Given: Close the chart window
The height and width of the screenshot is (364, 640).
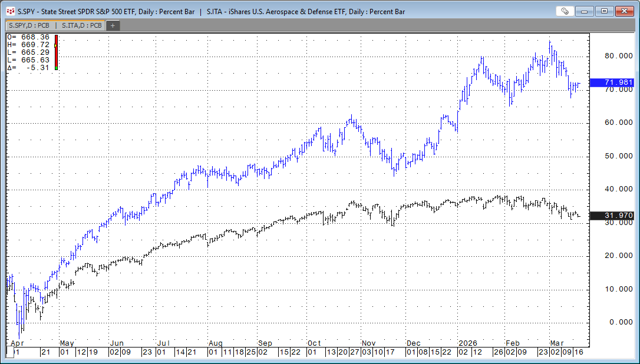Looking at the screenshot, I should [624, 11].
